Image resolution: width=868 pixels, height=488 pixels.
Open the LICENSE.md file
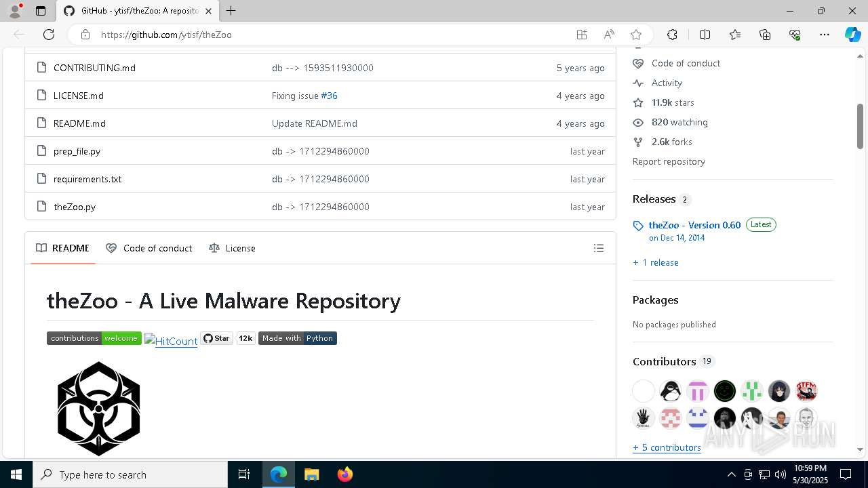79,96
